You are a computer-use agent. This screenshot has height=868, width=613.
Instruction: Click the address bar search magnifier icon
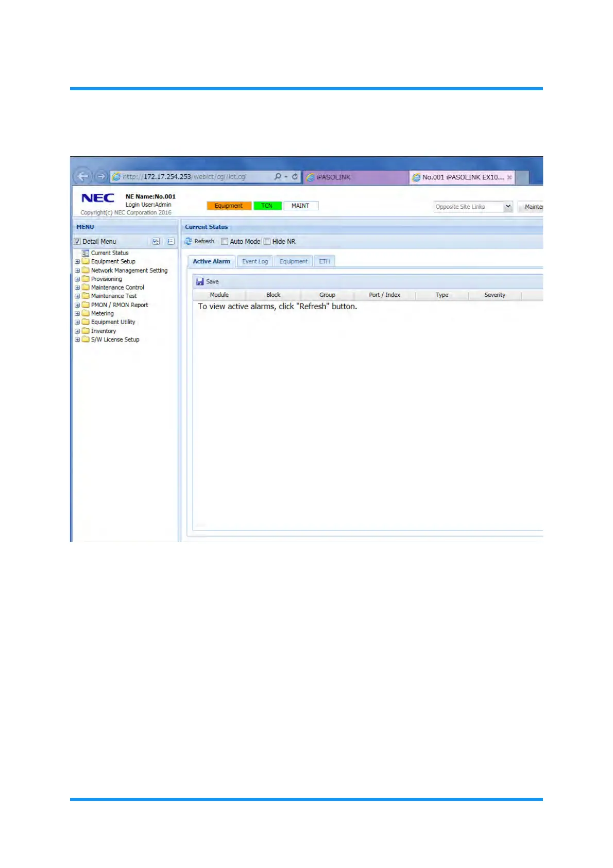point(278,176)
